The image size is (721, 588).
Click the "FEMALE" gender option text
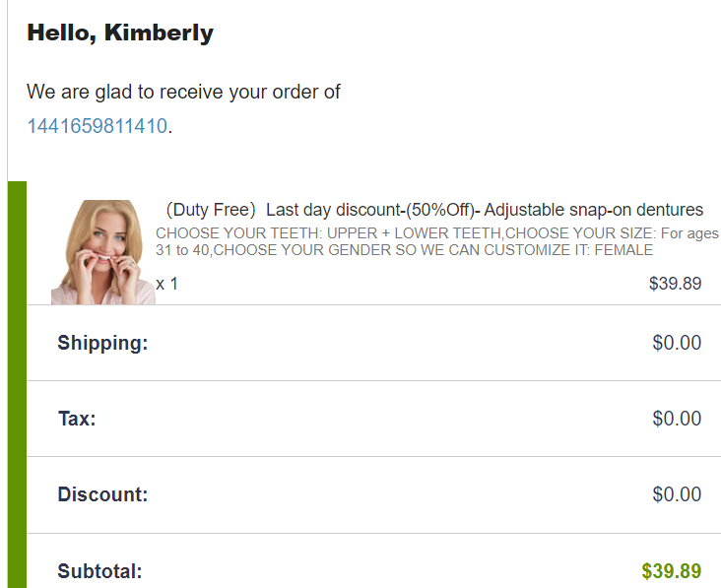623,250
